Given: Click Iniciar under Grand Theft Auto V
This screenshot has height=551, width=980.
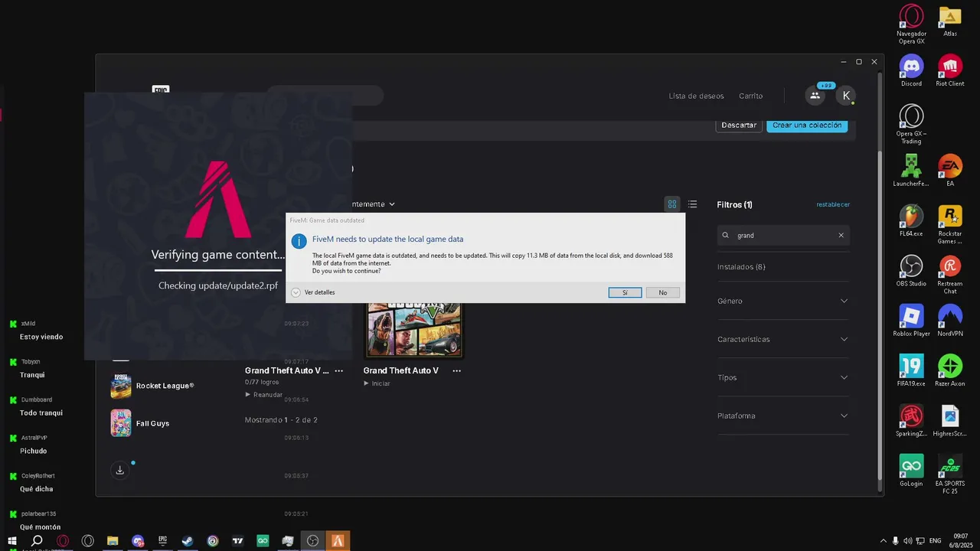Looking at the screenshot, I should coord(376,383).
